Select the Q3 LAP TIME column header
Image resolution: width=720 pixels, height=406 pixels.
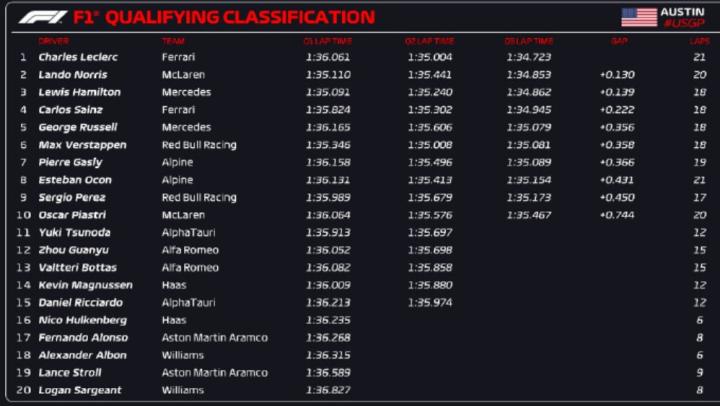pos(528,41)
